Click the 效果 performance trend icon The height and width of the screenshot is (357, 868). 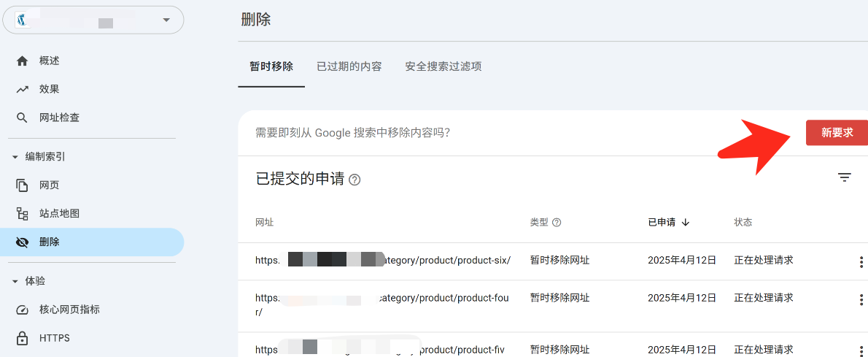[22, 89]
